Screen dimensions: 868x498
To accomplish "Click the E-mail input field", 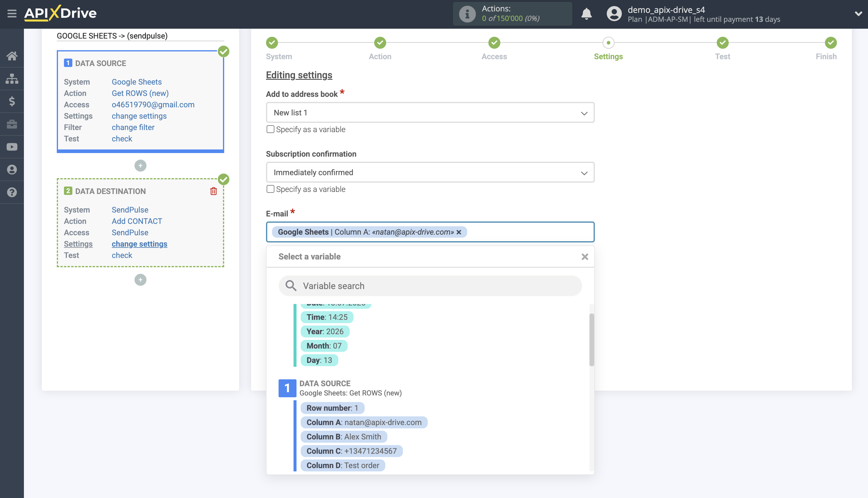I will [x=430, y=232].
